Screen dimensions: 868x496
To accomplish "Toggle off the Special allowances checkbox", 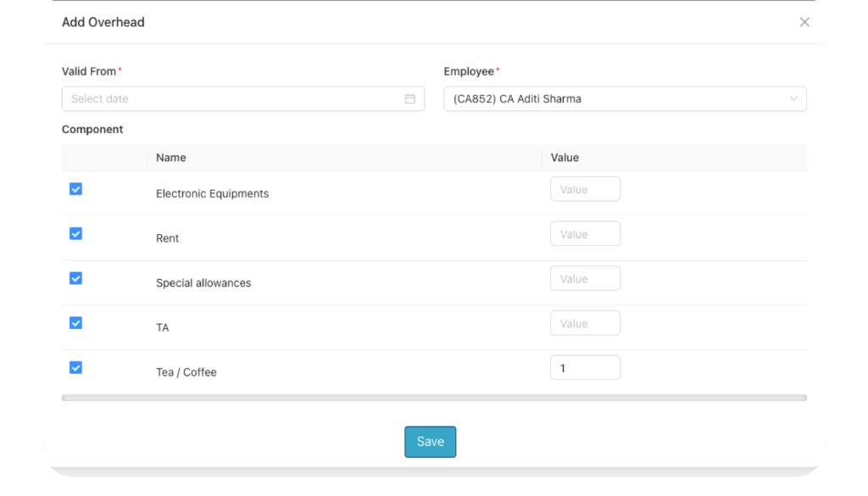I will [x=75, y=278].
